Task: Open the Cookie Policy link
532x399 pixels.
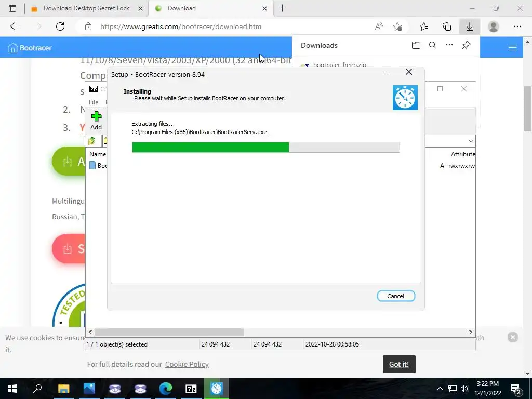Action: tap(187, 364)
